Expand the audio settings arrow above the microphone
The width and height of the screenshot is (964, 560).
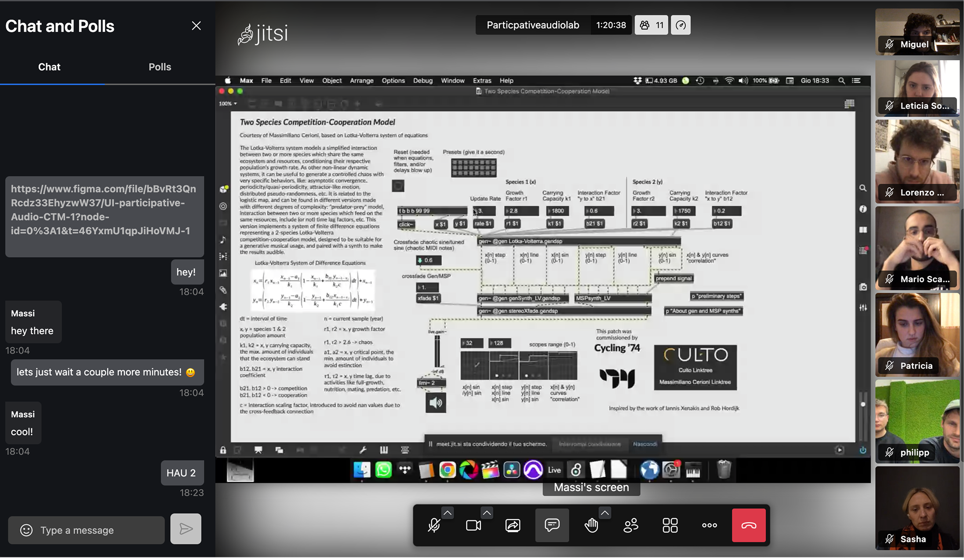click(x=447, y=513)
